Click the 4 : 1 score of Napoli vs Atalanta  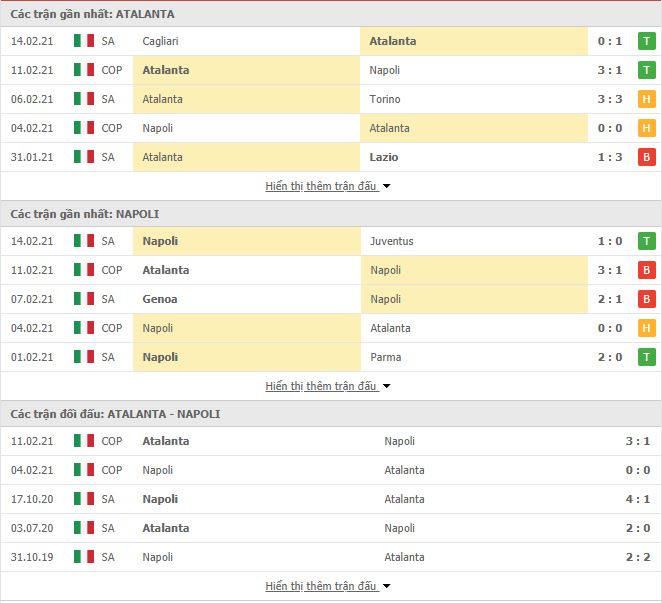[x=638, y=499]
